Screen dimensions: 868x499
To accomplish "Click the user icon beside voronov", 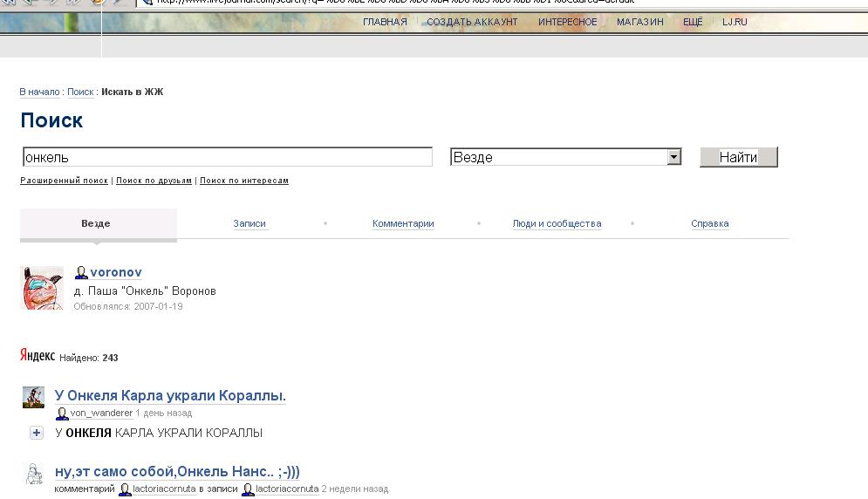I will point(81,273).
